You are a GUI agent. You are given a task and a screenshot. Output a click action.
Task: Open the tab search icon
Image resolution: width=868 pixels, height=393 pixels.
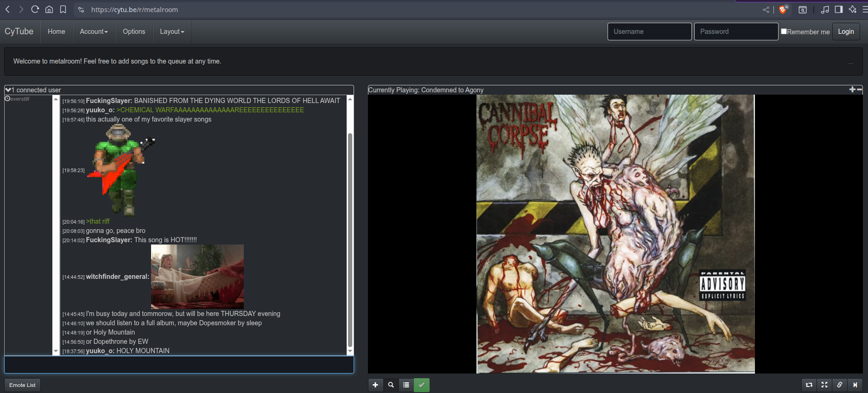803,10
